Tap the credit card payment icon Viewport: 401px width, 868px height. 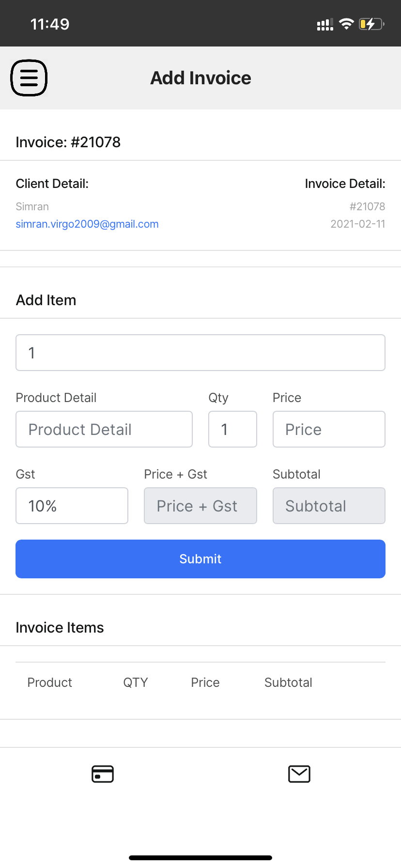(x=103, y=774)
